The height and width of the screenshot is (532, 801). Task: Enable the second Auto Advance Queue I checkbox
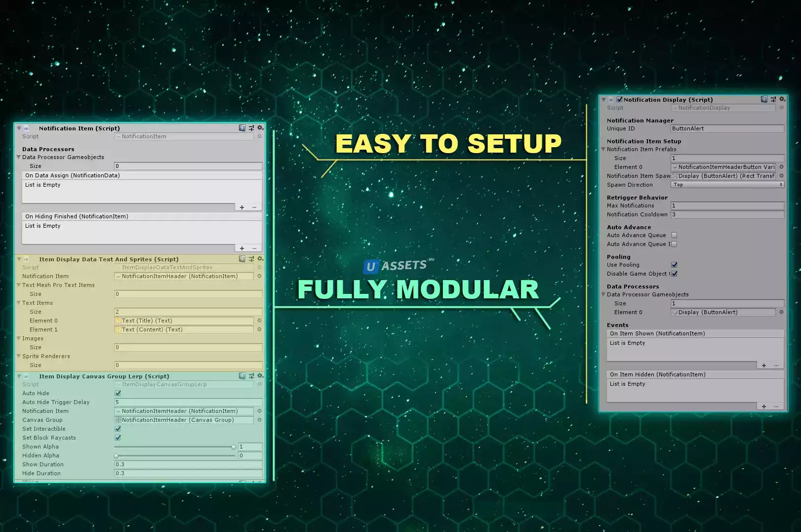click(x=674, y=244)
